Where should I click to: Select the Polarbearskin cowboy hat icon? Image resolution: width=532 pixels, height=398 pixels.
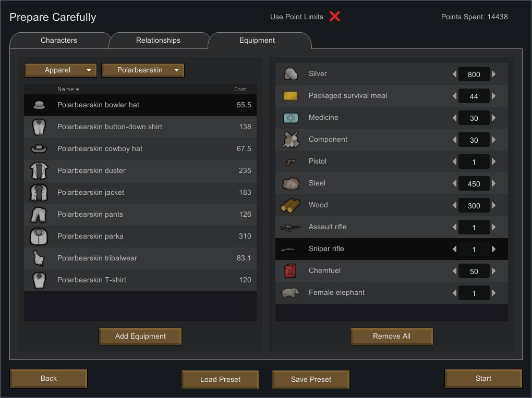pyautogui.click(x=39, y=148)
